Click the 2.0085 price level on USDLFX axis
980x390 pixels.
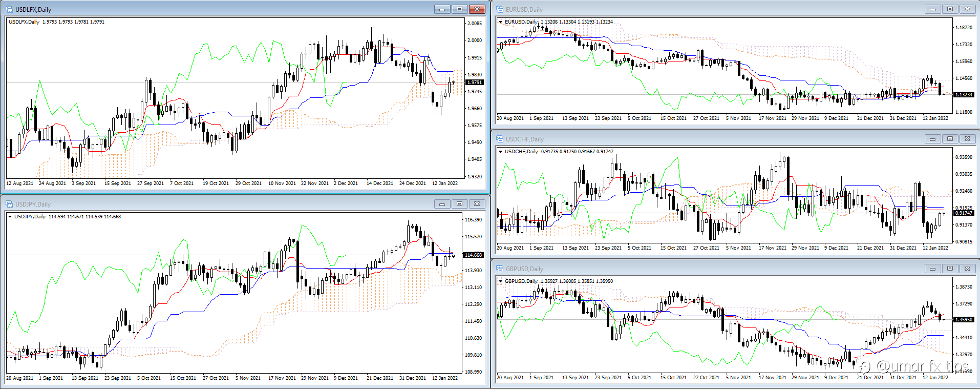[475, 24]
